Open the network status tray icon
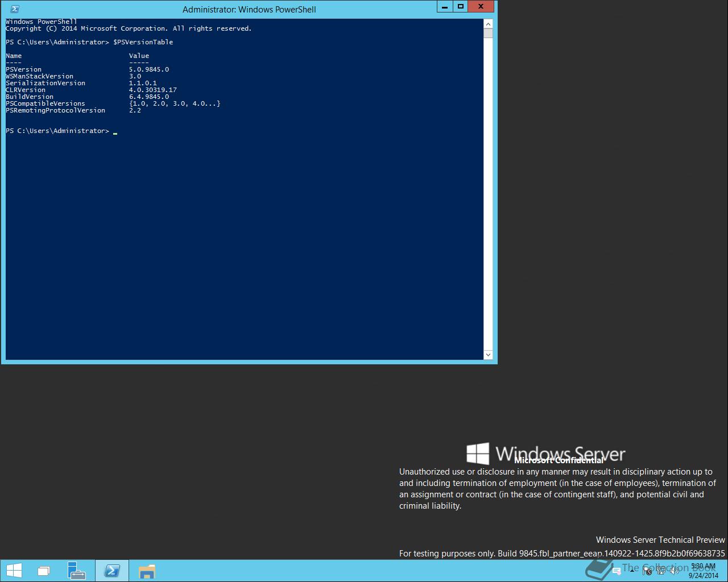The width and height of the screenshot is (728, 582). click(661, 571)
